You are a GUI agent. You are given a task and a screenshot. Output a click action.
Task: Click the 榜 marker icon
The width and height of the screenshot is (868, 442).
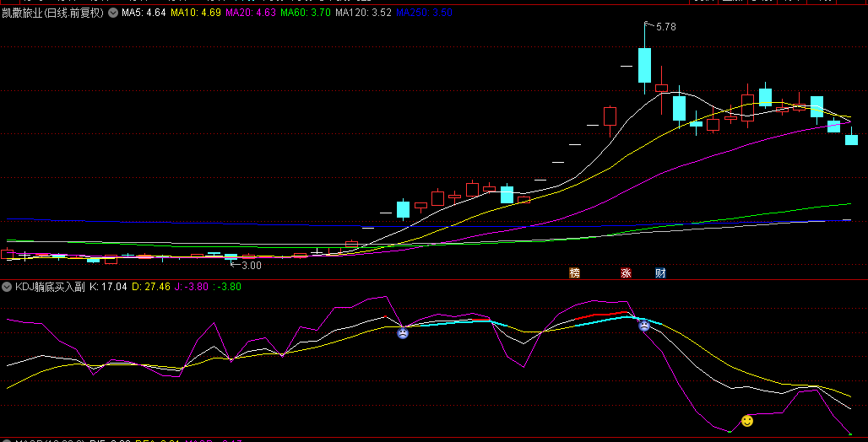pos(575,272)
